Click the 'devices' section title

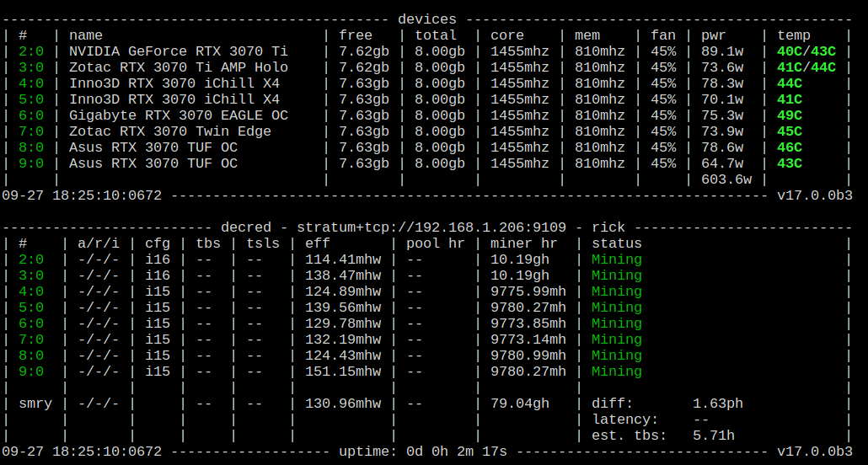pos(426,19)
